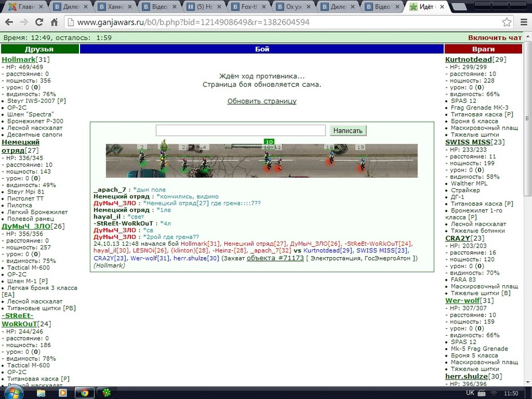Open herr.shulze profile in the Враги column
The width and height of the screenshot is (532, 399).
467,376
